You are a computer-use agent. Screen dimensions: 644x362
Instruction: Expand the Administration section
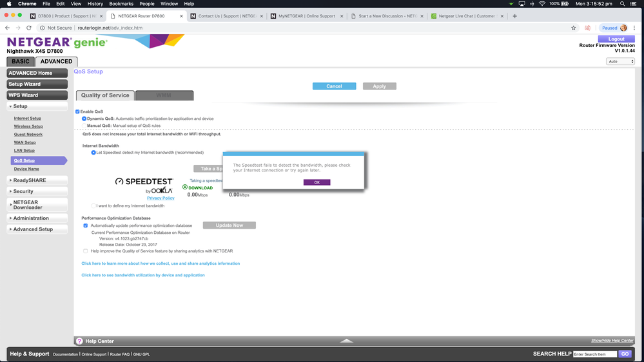(x=37, y=218)
